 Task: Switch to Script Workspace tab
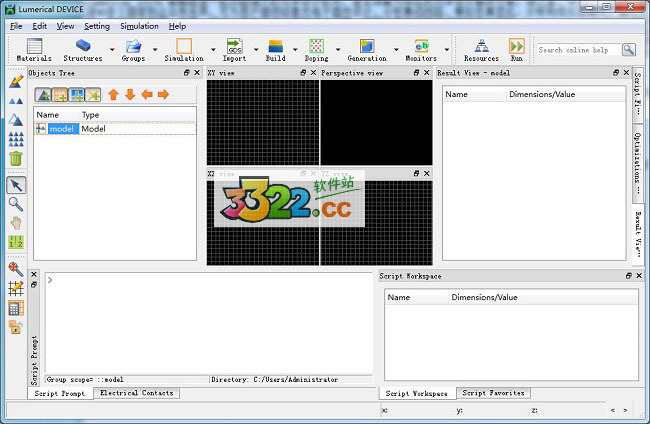(x=417, y=393)
